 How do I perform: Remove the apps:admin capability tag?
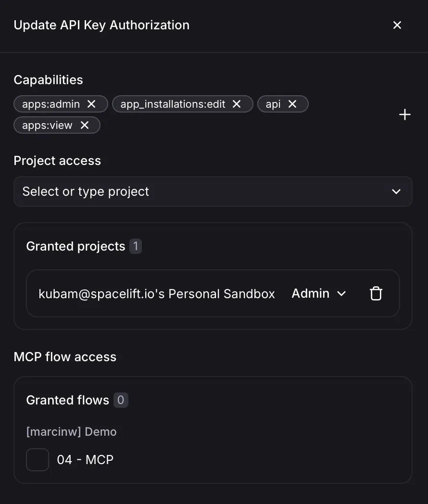[x=91, y=104]
